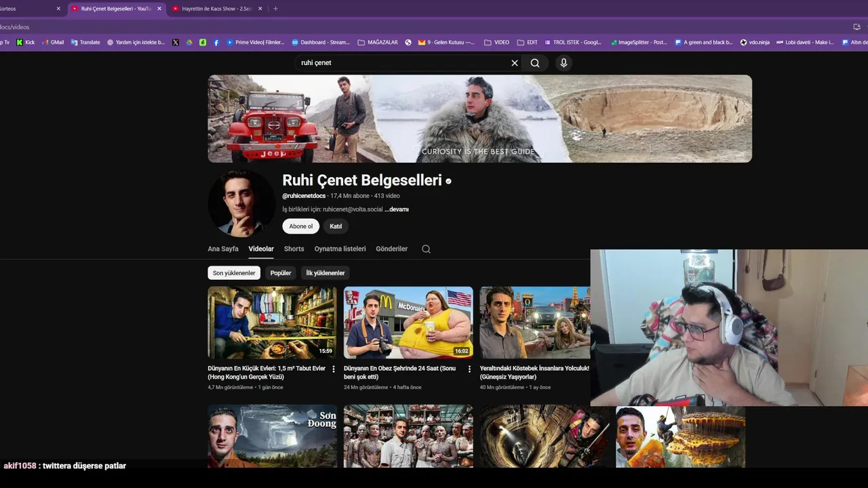The image size is (868, 488).
Task: Open the Köstebek İnsanlar video thumbnail
Action: (x=535, y=323)
